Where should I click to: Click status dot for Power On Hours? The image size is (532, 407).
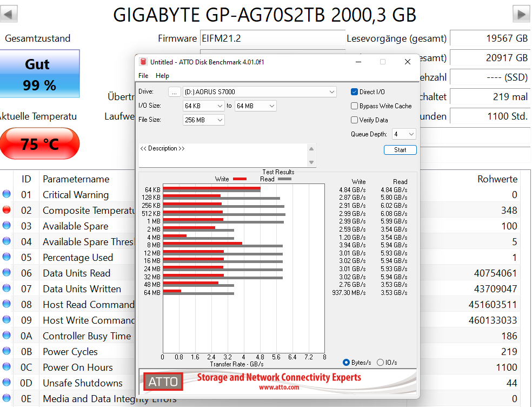point(6,366)
